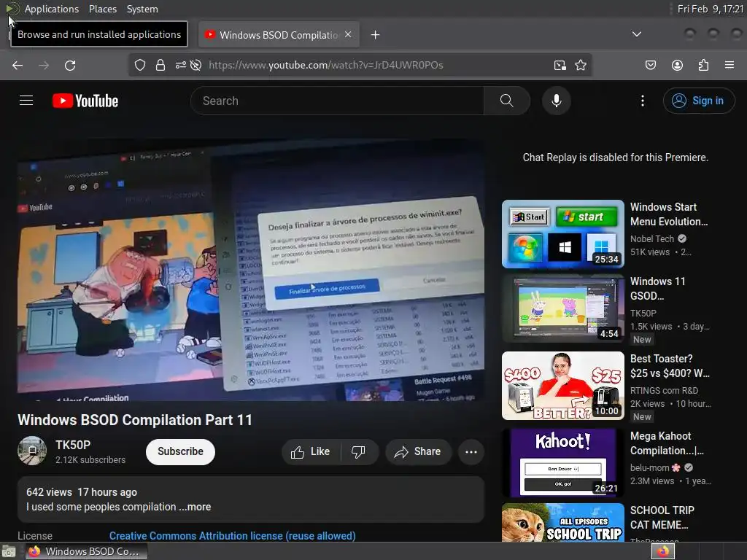Image resolution: width=747 pixels, height=560 pixels.
Task: Open the Firefox account icon
Action: tap(677, 65)
